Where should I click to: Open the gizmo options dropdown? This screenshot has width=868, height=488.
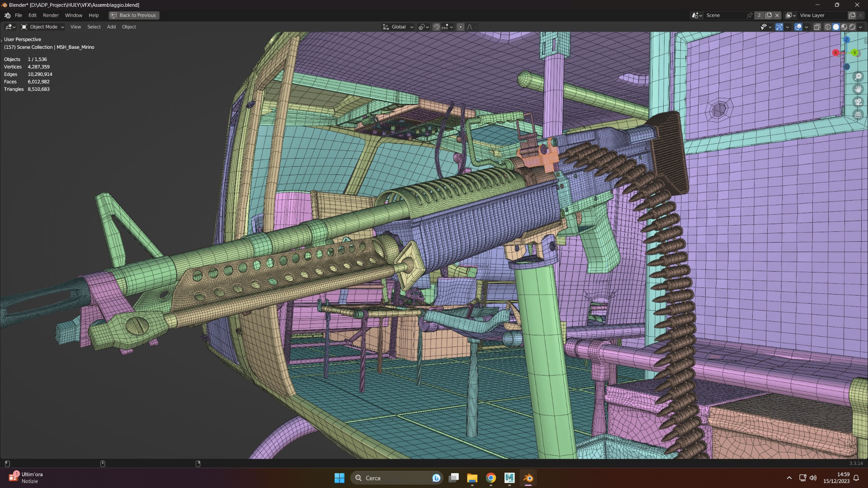787,27
